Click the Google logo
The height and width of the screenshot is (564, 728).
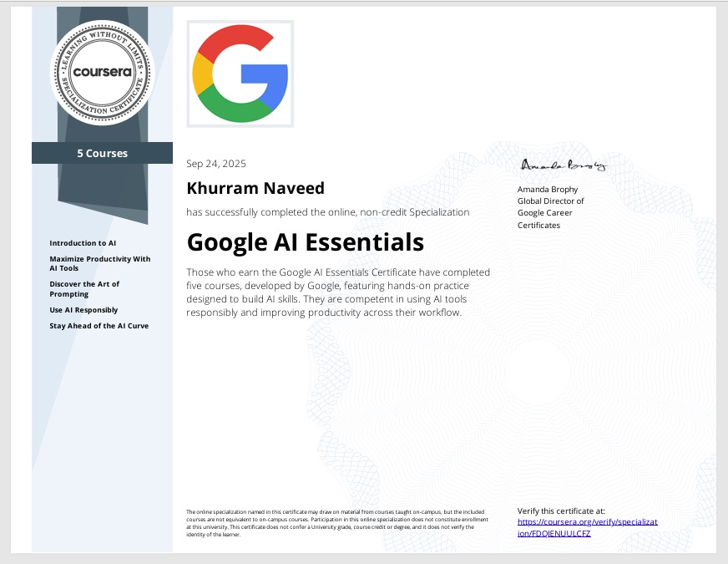pyautogui.click(x=240, y=74)
